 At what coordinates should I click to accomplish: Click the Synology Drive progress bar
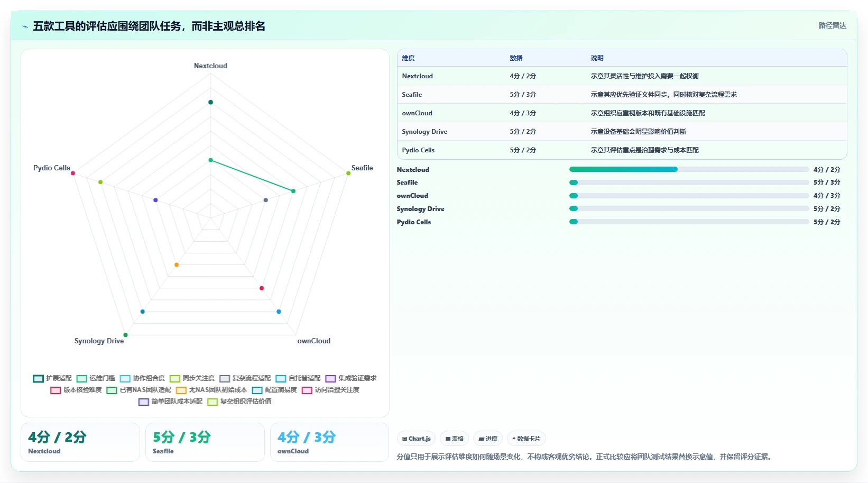pyautogui.click(x=689, y=208)
